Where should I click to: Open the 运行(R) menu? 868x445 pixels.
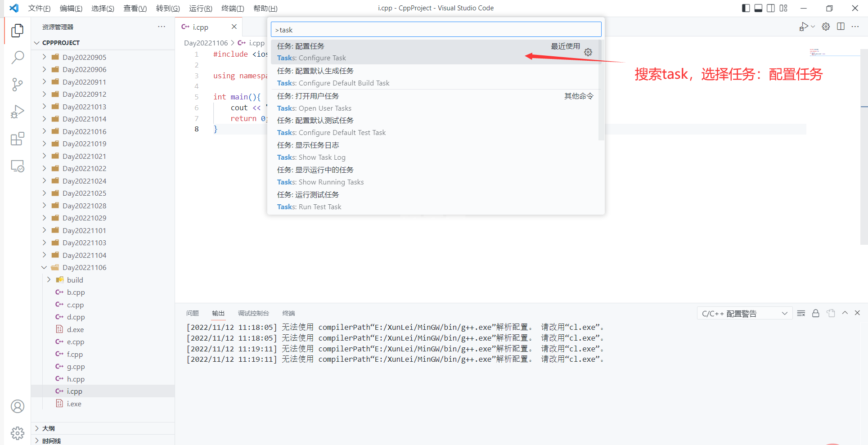click(x=200, y=8)
